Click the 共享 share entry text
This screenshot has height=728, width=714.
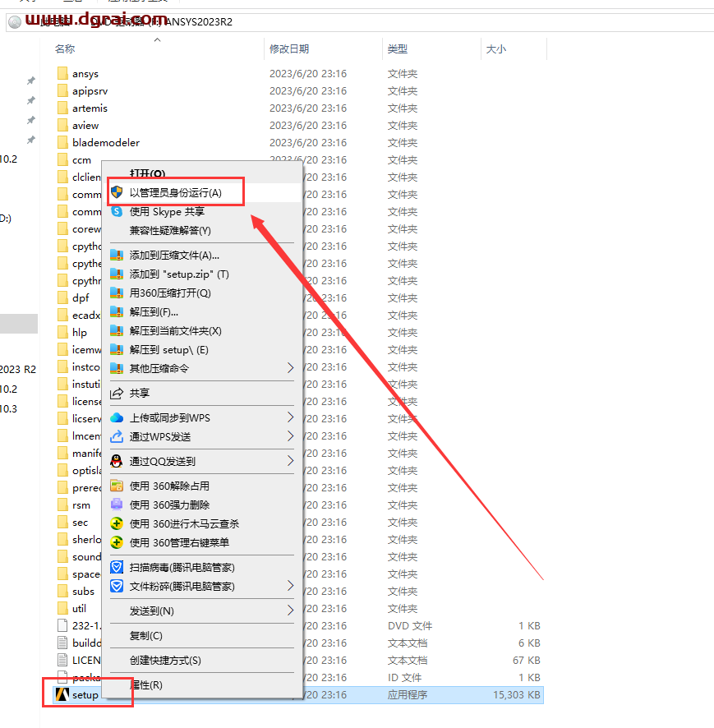click(140, 394)
